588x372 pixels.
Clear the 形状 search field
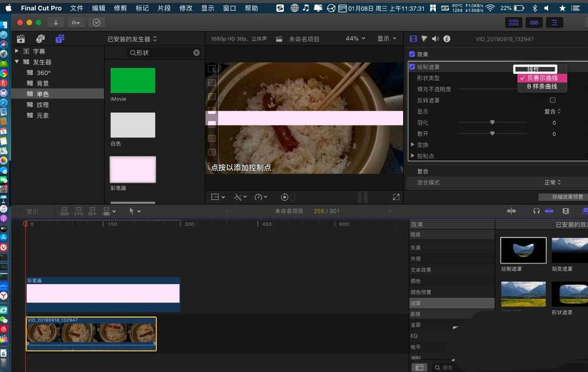[197, 52]
